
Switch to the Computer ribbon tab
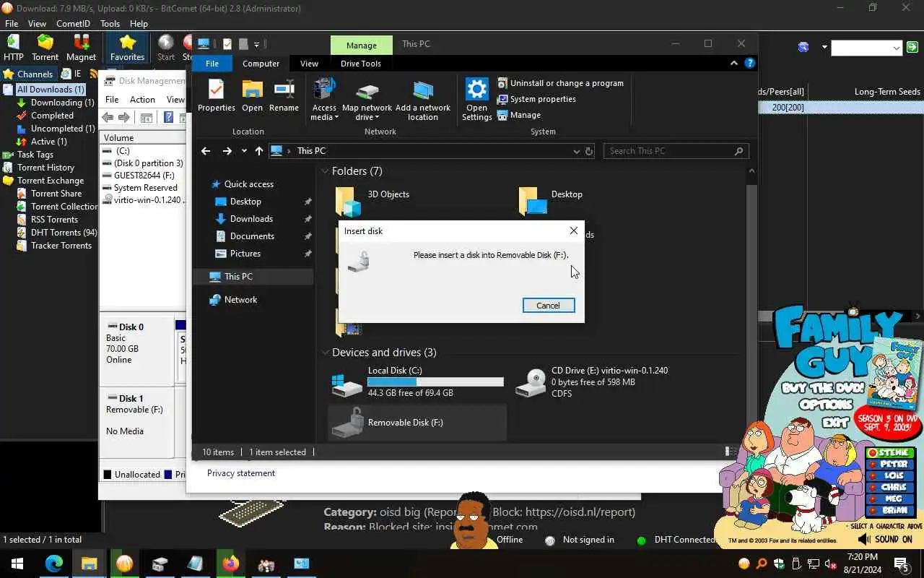point(261,64)
